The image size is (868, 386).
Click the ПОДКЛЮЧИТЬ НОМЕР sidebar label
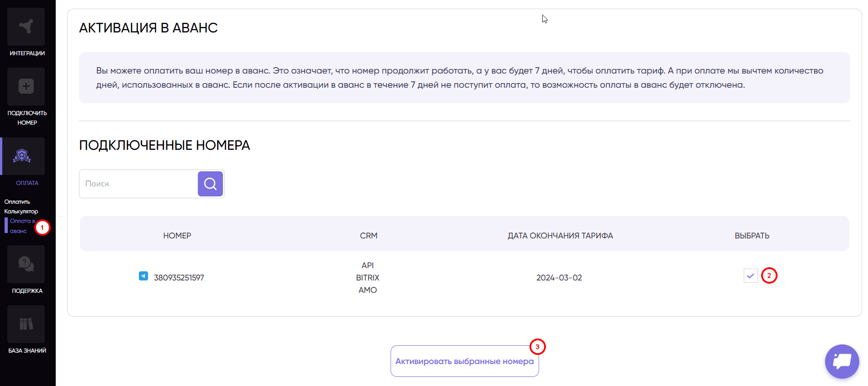pyautogui.click(x=27, y=118)
